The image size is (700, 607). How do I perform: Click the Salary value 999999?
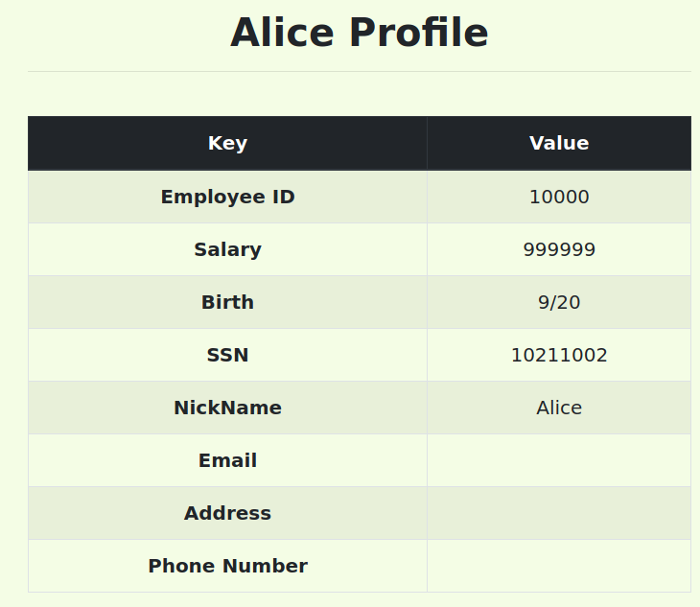[x=559, y=250]
